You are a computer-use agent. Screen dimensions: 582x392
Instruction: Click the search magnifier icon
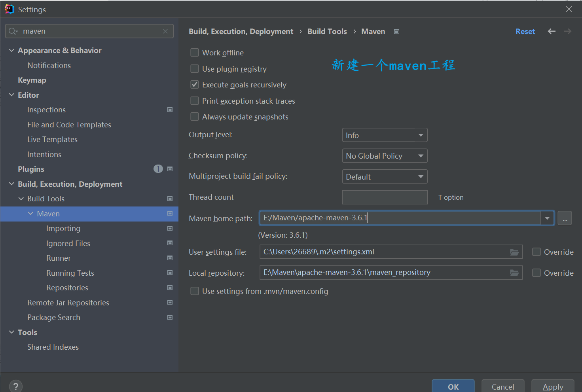[13, 31]
